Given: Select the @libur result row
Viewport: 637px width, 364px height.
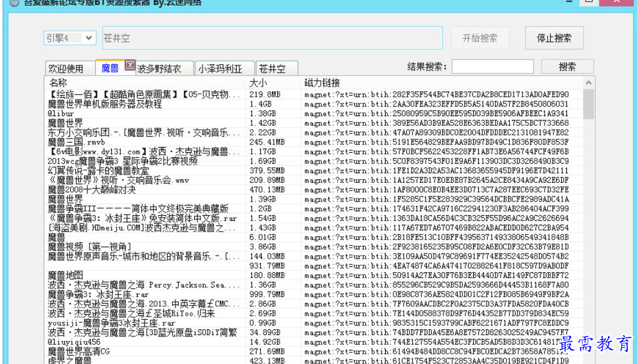Looking at the screenshot, I should pos(313,114).
